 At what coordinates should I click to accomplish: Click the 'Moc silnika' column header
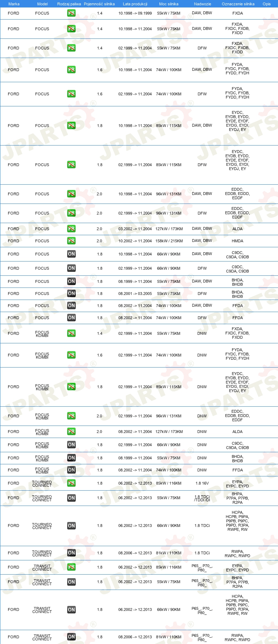(x=169, y=4)
